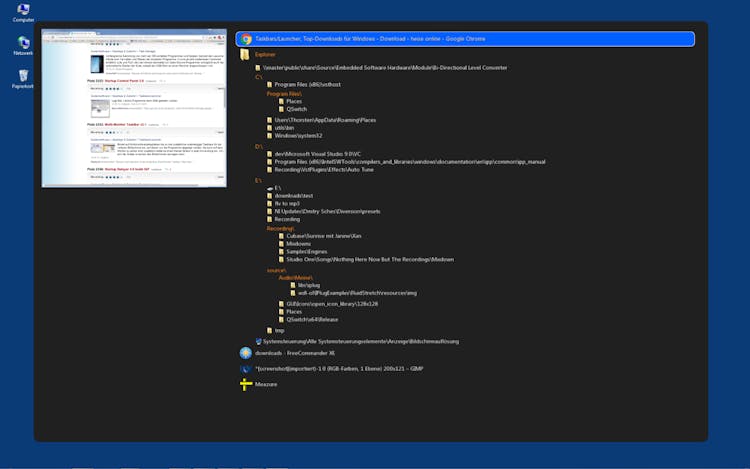Activate the Meazure application entry

click(x=266, y=384)
